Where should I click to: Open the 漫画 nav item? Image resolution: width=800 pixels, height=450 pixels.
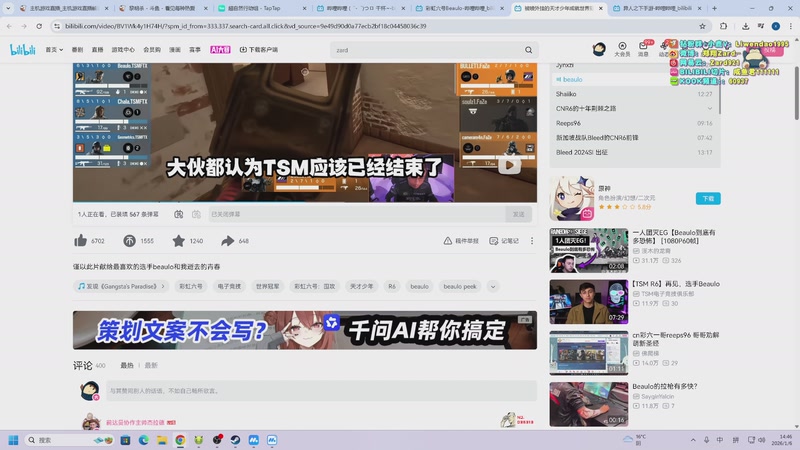(175, 49)
